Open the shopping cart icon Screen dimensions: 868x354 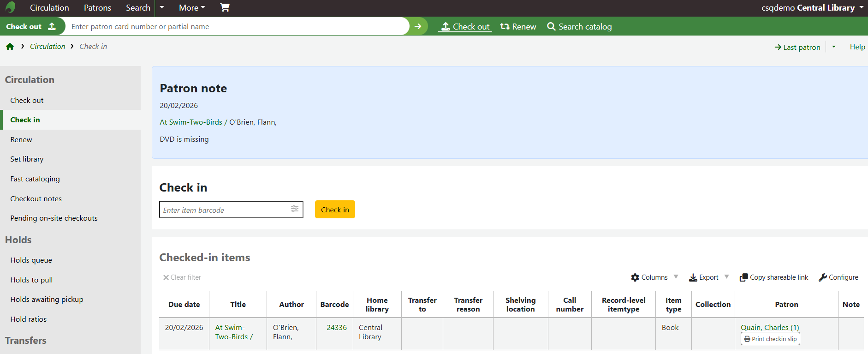click(x=225, y=7)
